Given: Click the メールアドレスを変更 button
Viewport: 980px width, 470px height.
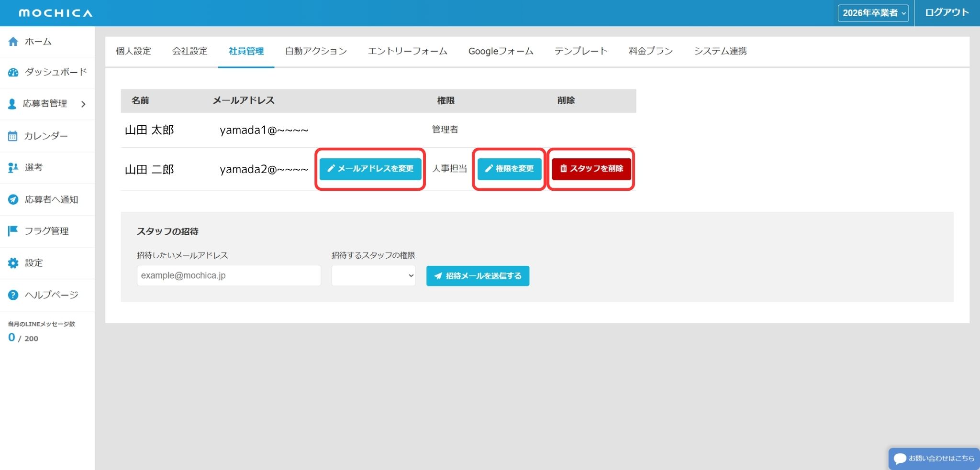Looking at the screenshot, I should click(370, 169).
